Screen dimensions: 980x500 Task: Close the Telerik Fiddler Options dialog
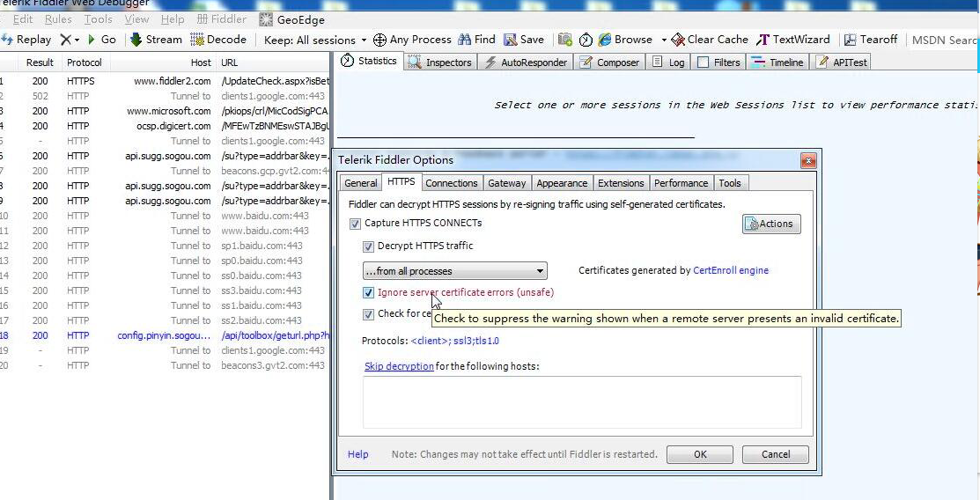pyautogui.click(x=808, y=161)
